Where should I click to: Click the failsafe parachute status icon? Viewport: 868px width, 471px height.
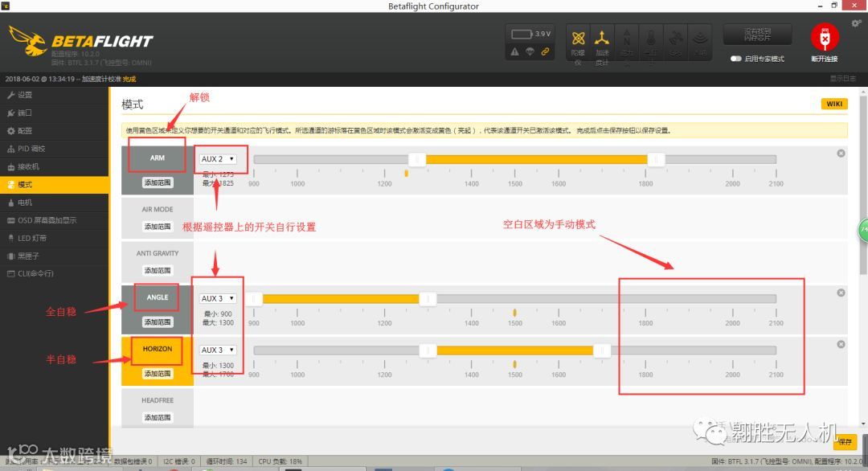coord(530,51)
